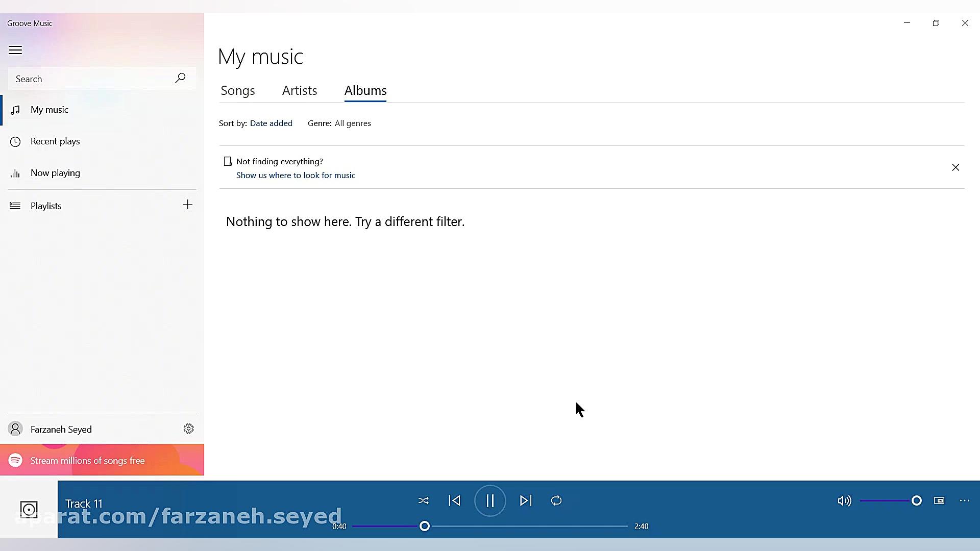980x551 pixels.
Task: Collapse the hamburger navigation menu
Action: point(15,50)
